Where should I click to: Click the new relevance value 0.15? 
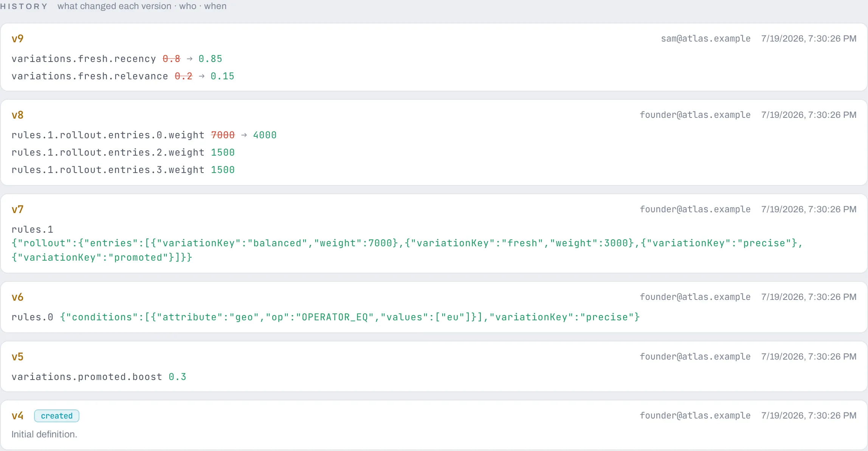[223, 76]
